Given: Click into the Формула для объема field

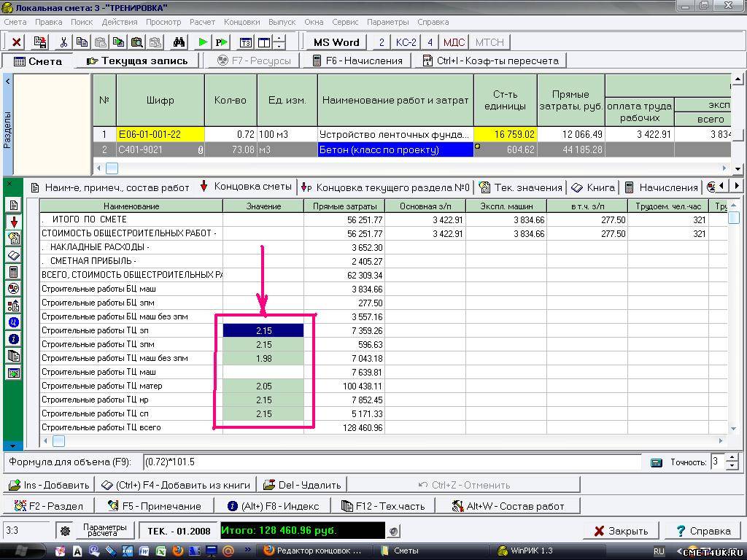Looking at the screenshot, I should [x=390, y=462].
